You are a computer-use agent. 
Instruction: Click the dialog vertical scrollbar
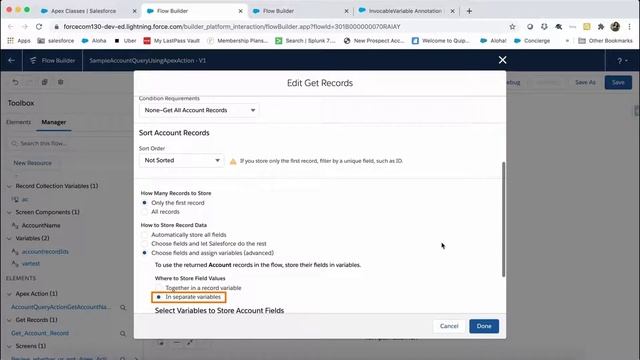(503, 219)
